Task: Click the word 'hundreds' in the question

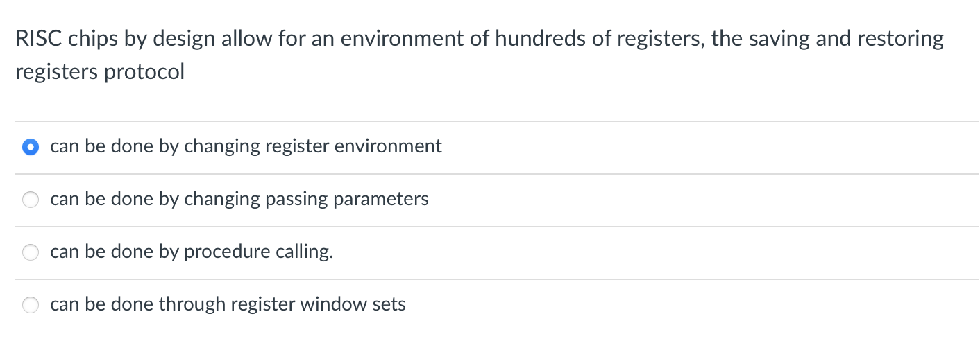Action: (x=538, y=39)
